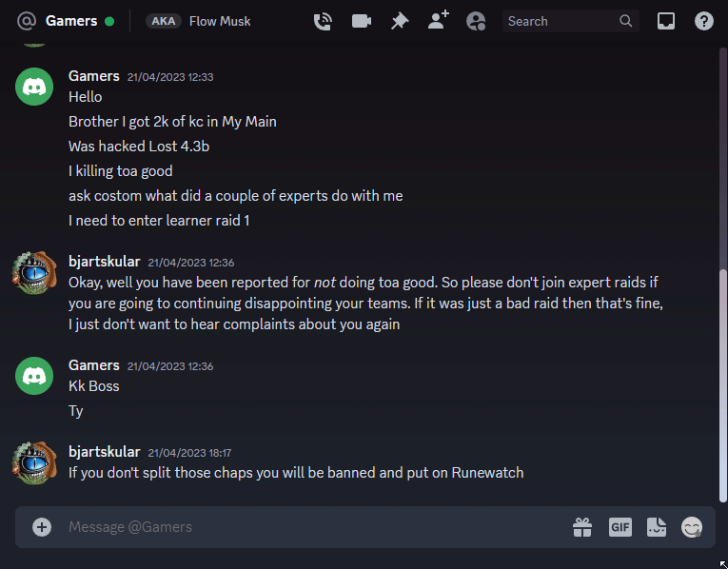Image resolution: width=728 pixels, height=569 pixels.
Task: Open the help icon
Action: [704, 21]
